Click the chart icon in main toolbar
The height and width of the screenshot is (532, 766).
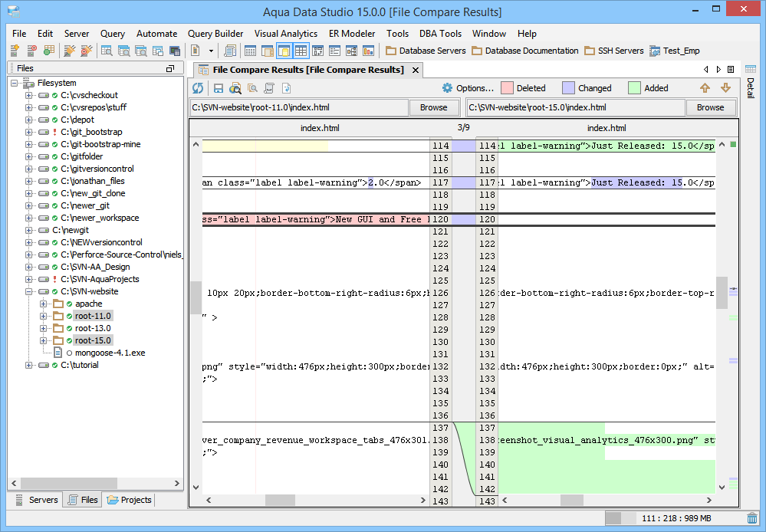[x=369, y=51]
